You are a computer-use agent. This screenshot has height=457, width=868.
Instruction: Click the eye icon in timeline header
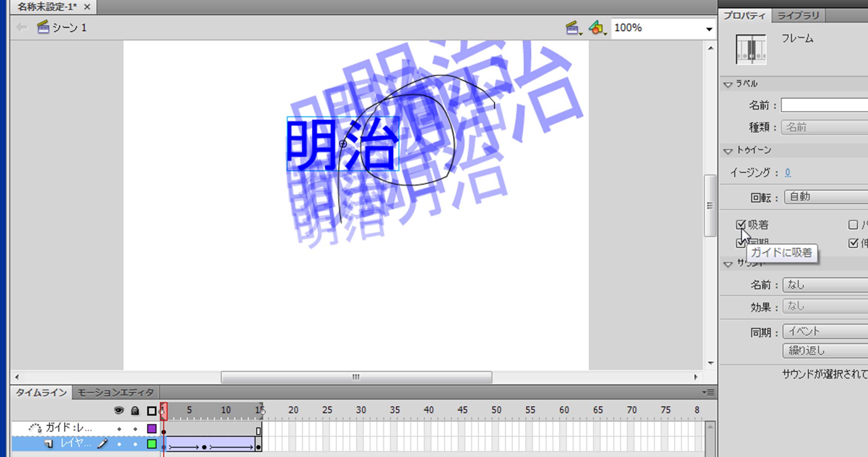pyautogui.click(x=119, y=411)
